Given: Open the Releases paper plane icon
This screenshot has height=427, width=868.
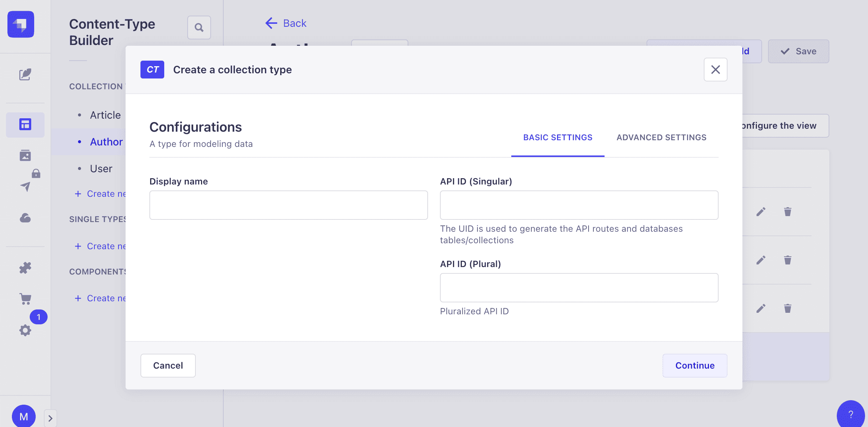Looking at the screenshot, I should 25,186.
